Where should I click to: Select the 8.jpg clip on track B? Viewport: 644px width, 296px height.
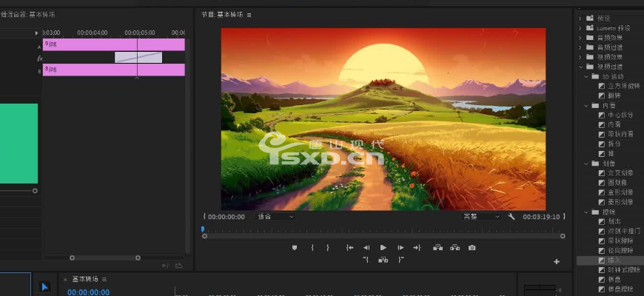114,70
